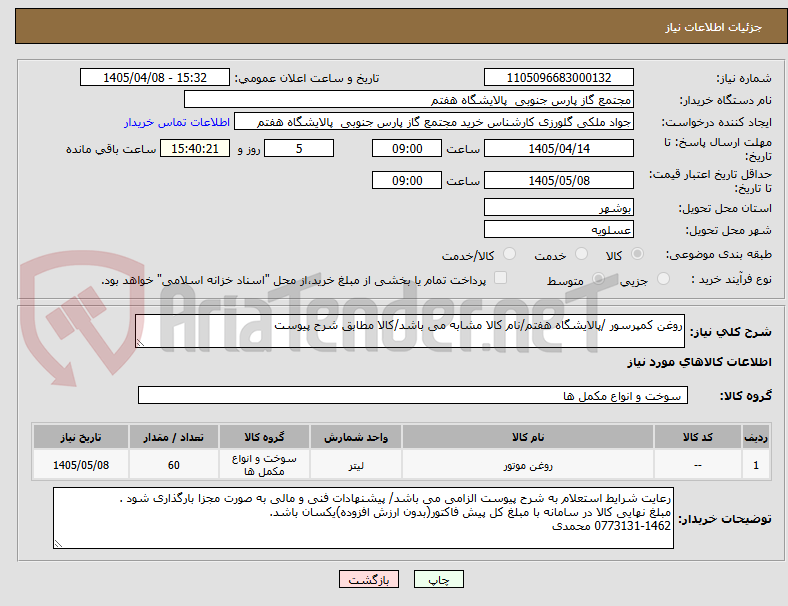Click the resize handle of buyer notes textarea
Viewport: 788px width, 606px height.
point(58,544)
